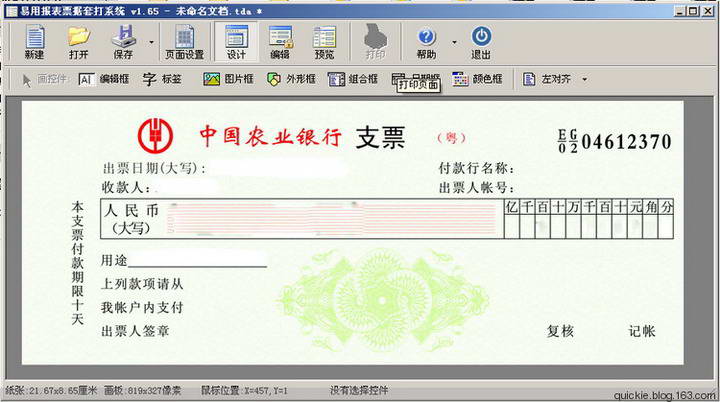Expand the dropdown arrow beside 帮助

click(x=454, y=43)
